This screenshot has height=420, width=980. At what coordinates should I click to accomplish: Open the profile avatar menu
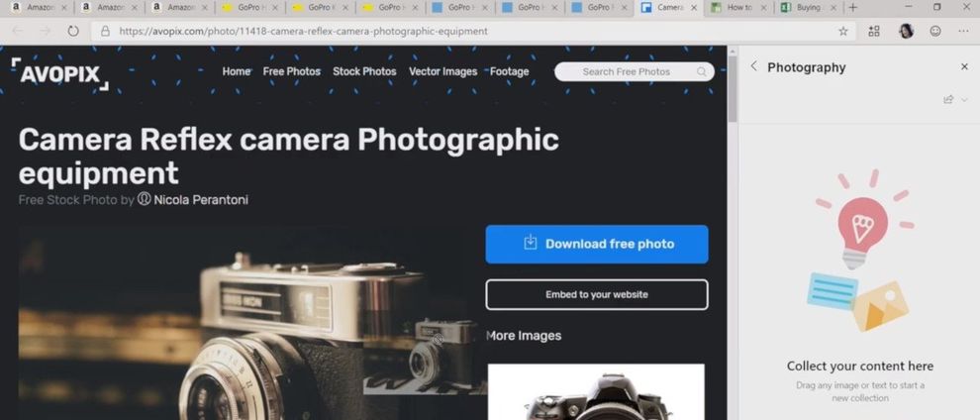tap(906, 31)
